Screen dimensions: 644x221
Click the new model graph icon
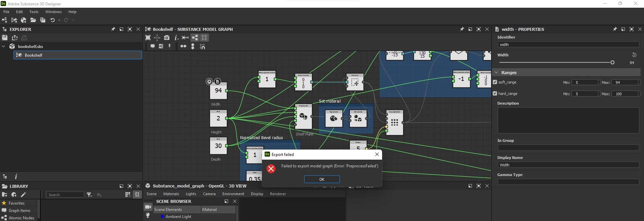[x=14, y=20]
